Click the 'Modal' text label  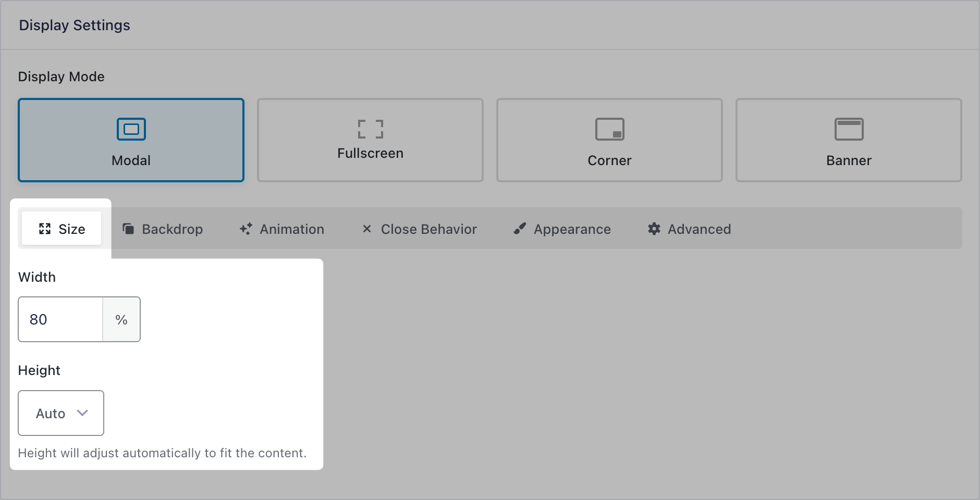[x=131, y=160]
